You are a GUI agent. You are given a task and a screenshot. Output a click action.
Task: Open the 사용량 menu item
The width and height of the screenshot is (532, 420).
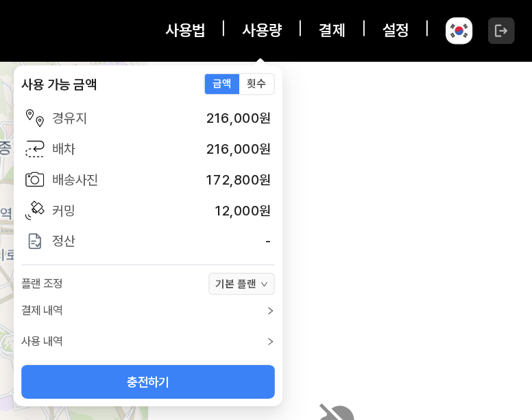tap(262, 30)
